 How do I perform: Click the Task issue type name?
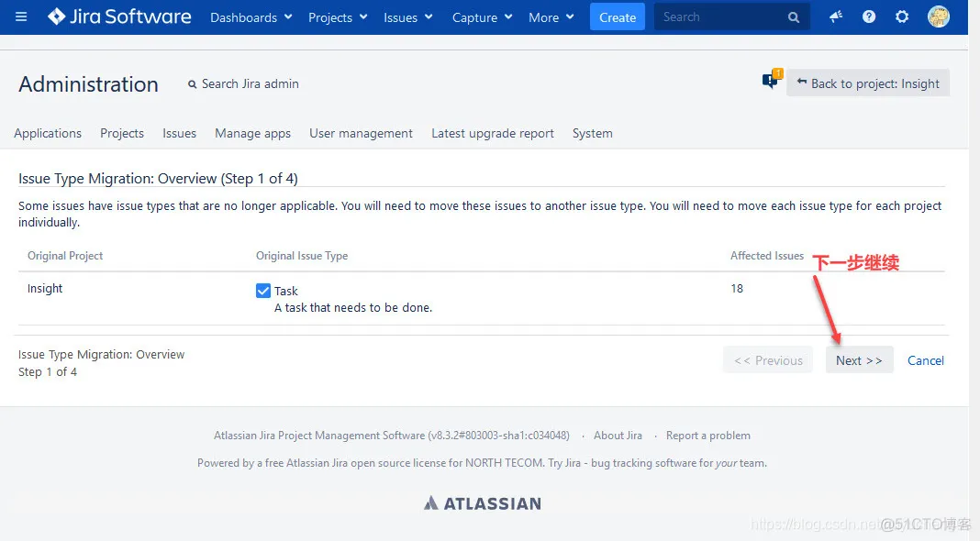point(285,291)
